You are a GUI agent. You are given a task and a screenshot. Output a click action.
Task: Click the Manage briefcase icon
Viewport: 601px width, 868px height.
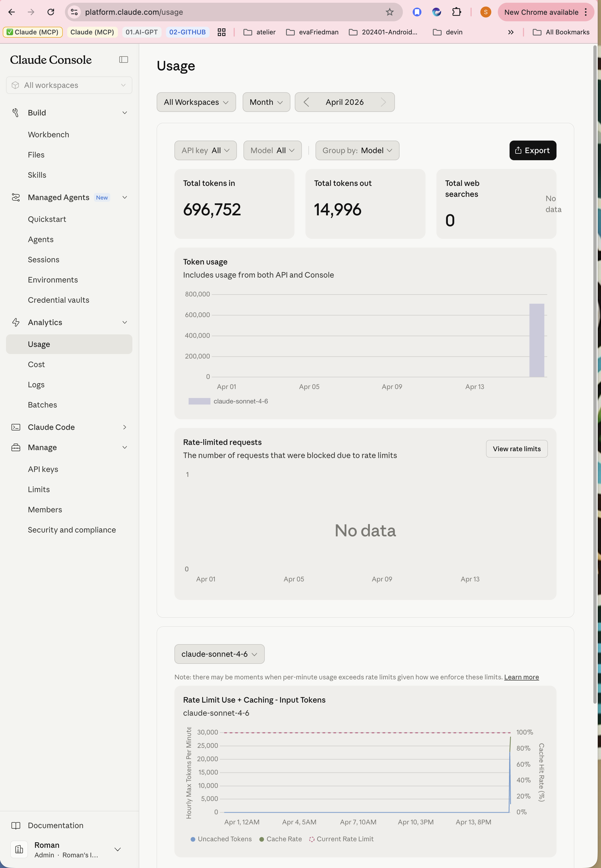16,447
